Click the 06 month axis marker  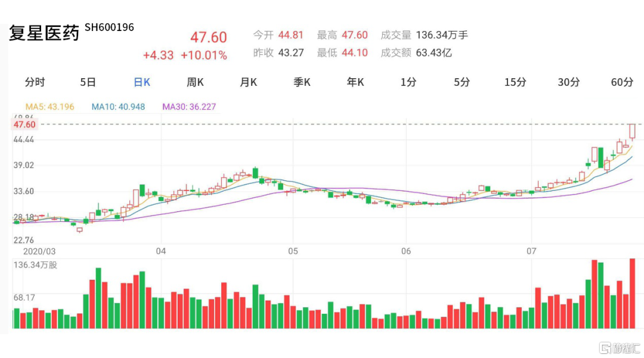pyautogui.click(x=406, y=251)
